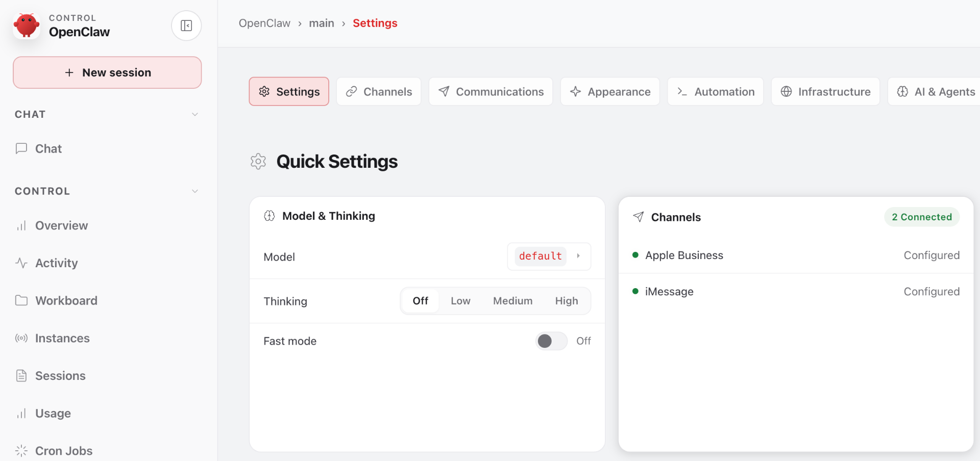Select the iMessage channel row
The width and height of the screenshot is (980, 461).
click(796, 292)
